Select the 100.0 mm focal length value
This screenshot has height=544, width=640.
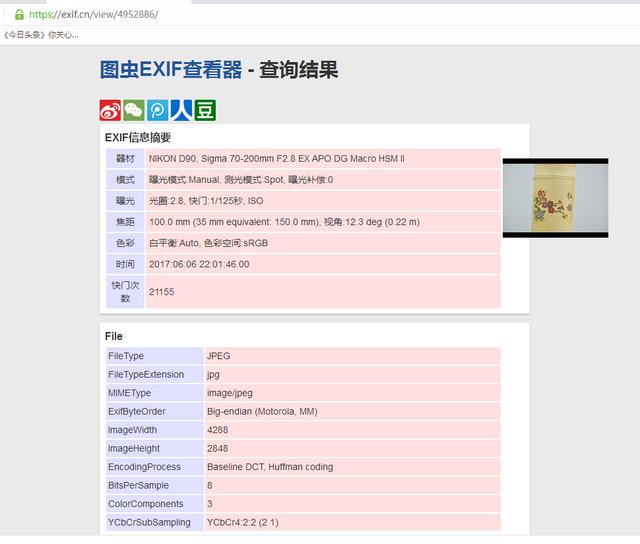284,222
